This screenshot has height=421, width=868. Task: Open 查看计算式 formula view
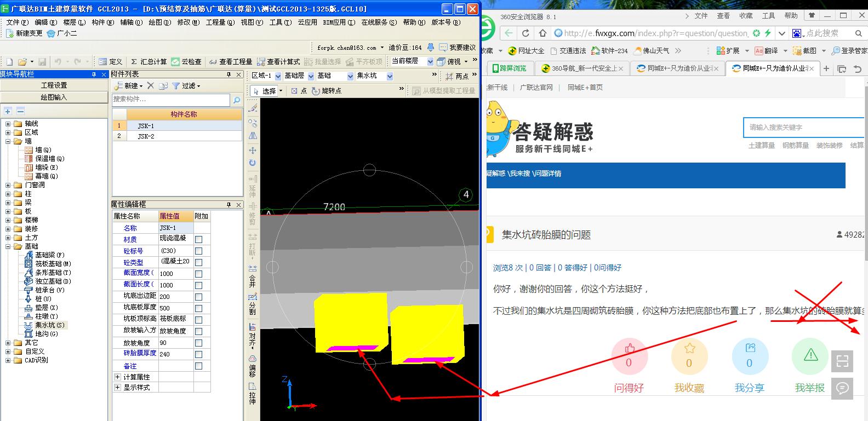coord(278,61)
